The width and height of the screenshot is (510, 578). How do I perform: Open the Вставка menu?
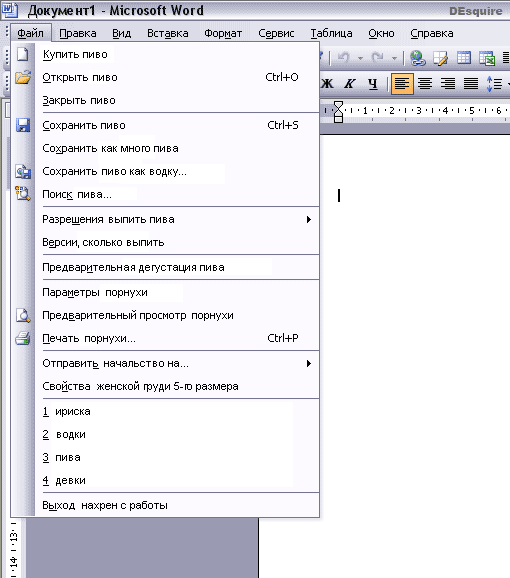click(168, 33)
